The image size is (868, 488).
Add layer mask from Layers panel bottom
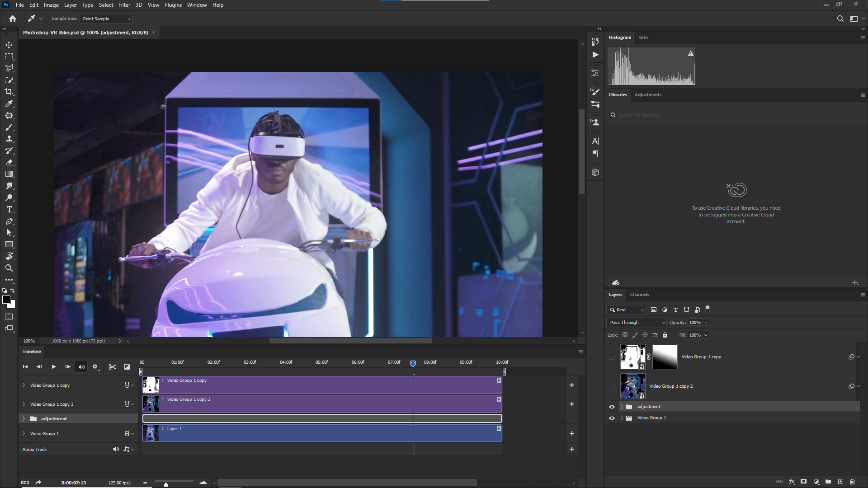coord(803,482)
